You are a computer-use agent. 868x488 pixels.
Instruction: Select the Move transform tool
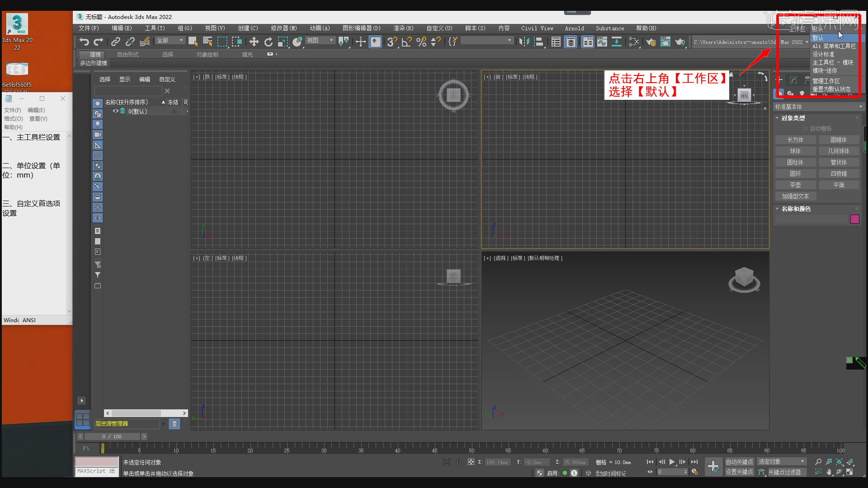click(254, 42)
